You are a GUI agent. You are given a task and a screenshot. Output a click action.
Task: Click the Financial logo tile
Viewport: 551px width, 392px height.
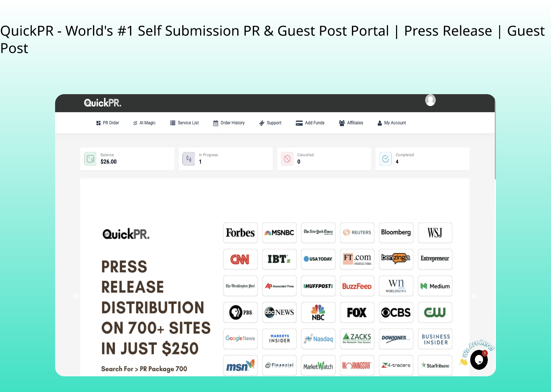click(279, 366)
